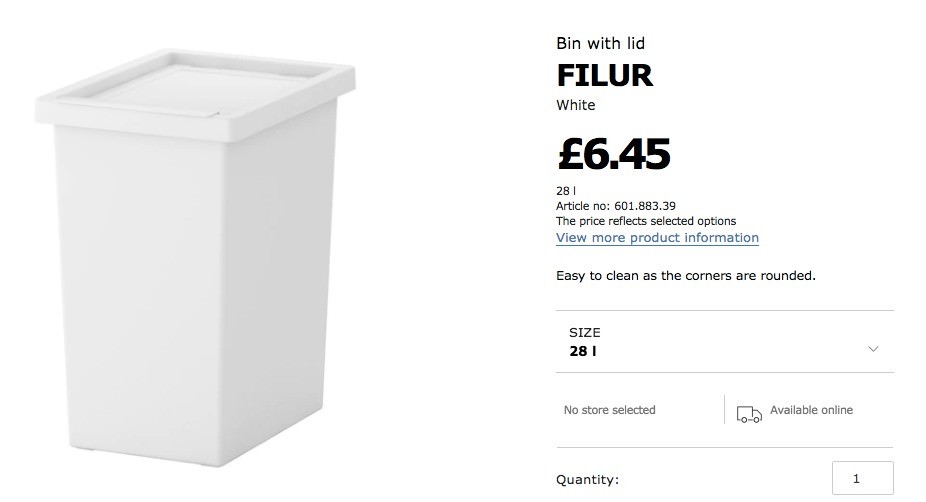The width and height of the screenshot is (926, 502).
Task: Click the SIZE label in selector
Action: click(585, 332)
